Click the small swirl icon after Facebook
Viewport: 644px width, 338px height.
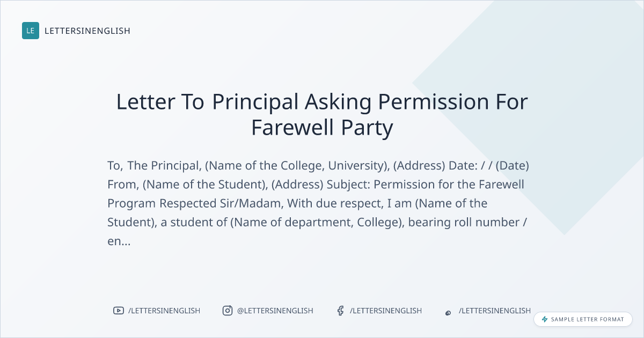[448, 313]
